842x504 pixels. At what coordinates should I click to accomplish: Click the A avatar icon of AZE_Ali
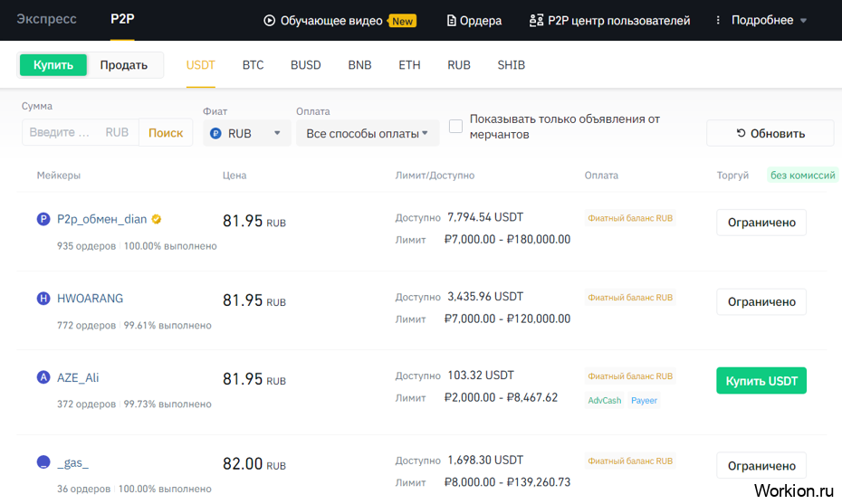tap(43, 377)
